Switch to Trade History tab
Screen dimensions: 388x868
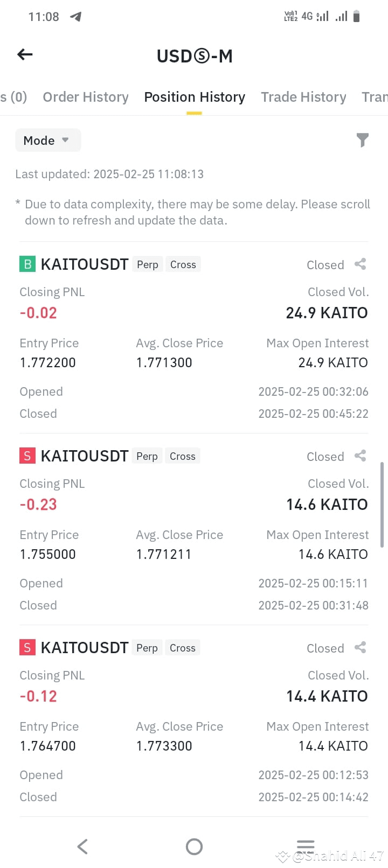(x=303, y=97)
